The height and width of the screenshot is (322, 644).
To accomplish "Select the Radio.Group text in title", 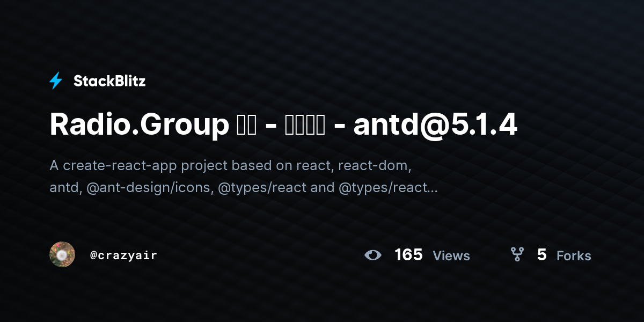I will 139,126.
